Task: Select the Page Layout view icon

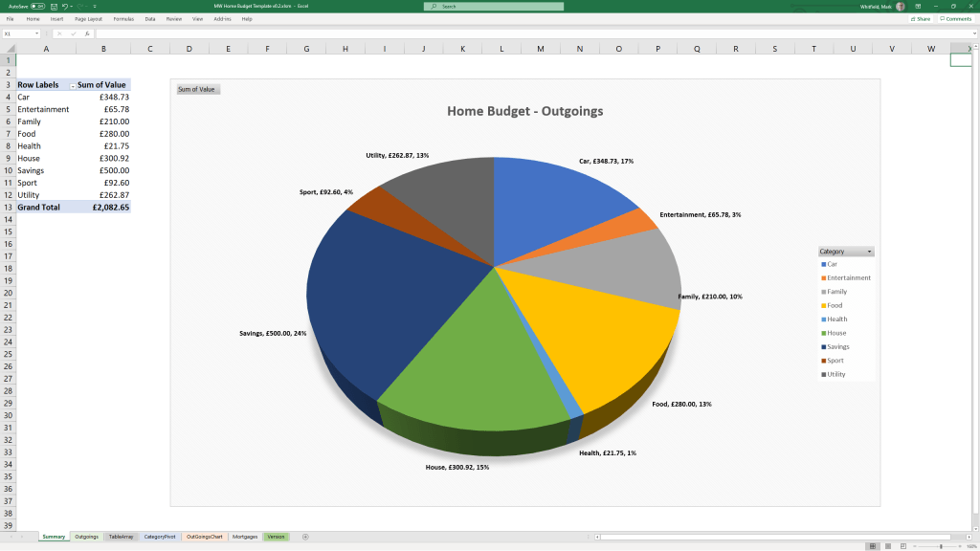Action: click(x=887, y=545)
